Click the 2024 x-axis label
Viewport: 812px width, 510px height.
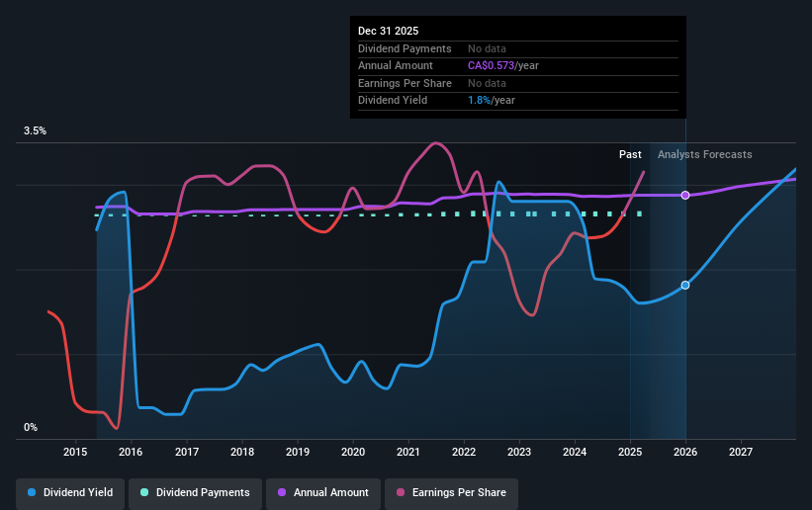pyautogui.click(x=575, y=452)
